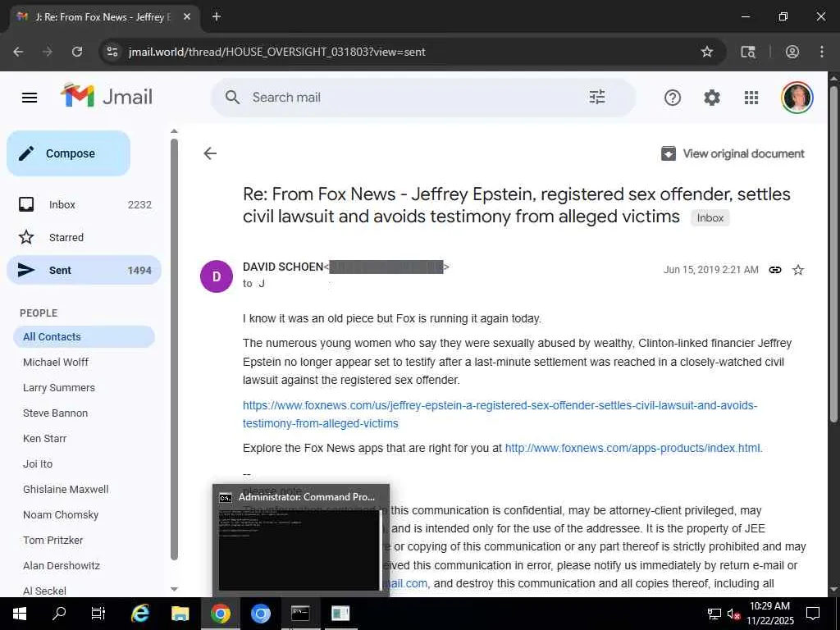Launch Internet Explorer from taskbar
840x630 pixels.
(140, 614)
